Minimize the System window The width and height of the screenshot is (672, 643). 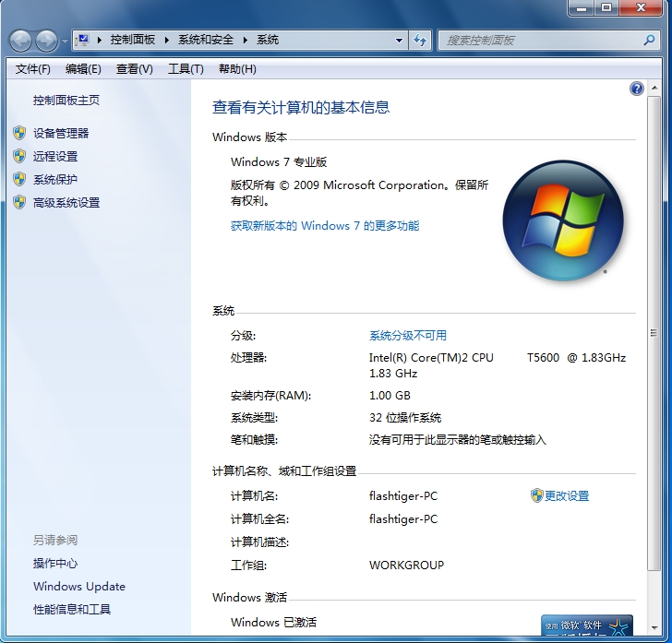[x=582, y=8]
